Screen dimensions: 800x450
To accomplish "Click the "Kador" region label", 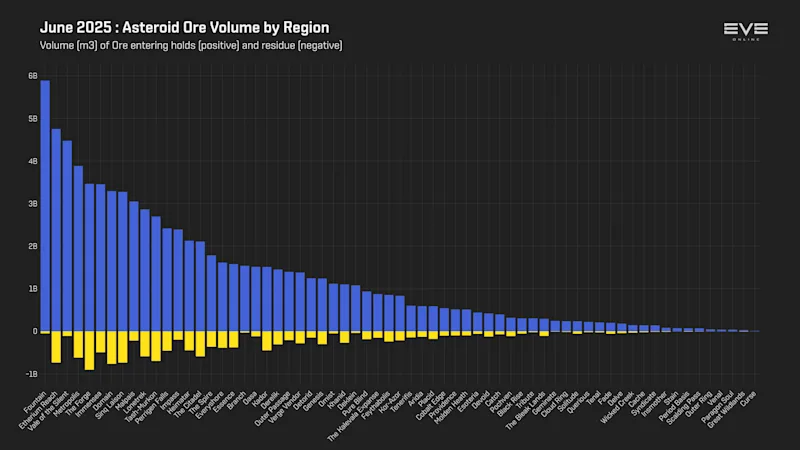I will (x=260, y=399).
